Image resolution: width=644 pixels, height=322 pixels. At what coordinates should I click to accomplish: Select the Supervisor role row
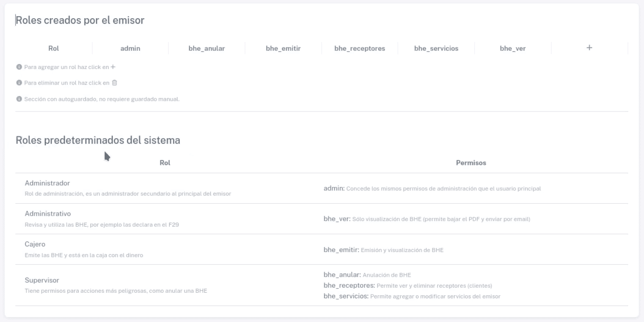coord(322,285)
